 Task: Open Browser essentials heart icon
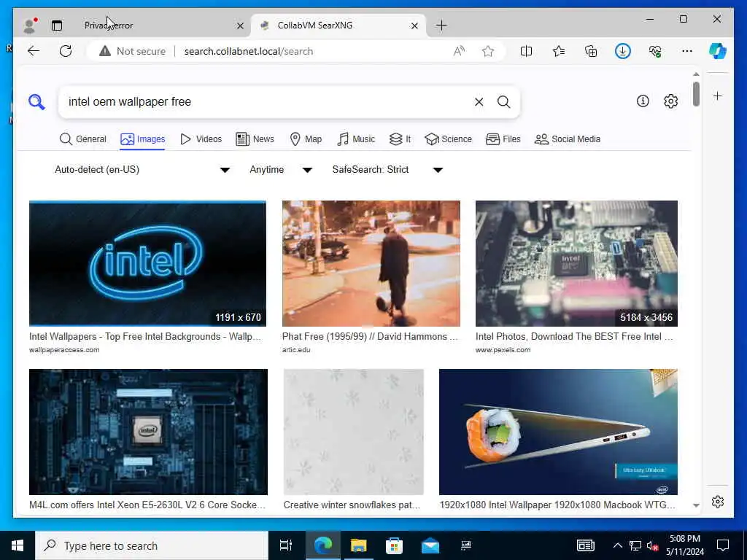(x=655, y=51)
